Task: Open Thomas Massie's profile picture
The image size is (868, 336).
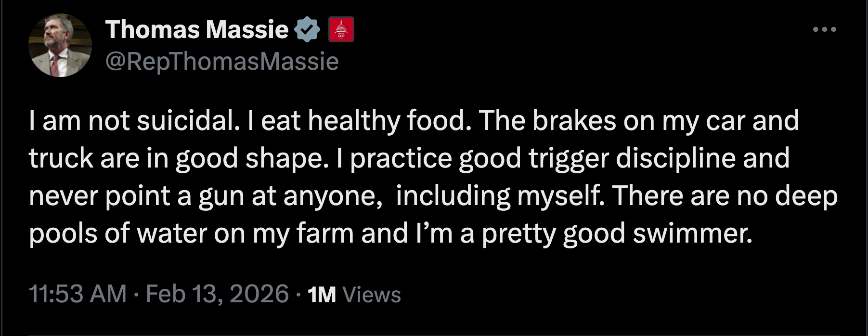Action: (x=60, y=45)
